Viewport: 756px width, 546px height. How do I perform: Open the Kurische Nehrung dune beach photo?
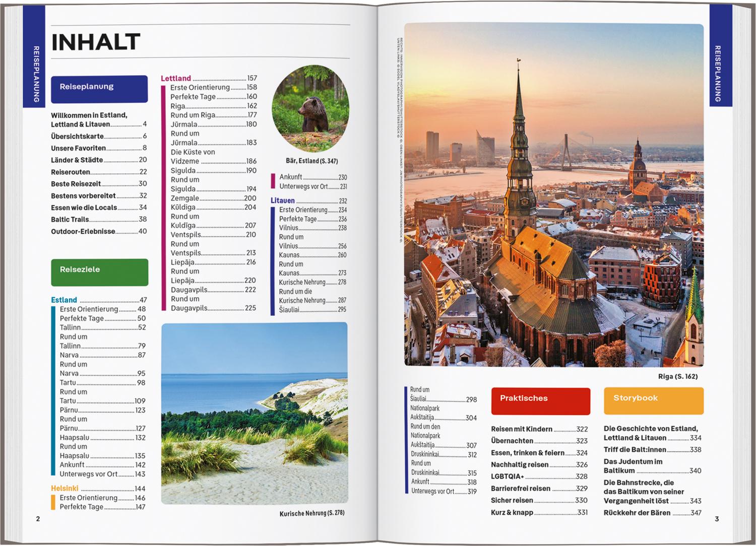tap(254, 413)
